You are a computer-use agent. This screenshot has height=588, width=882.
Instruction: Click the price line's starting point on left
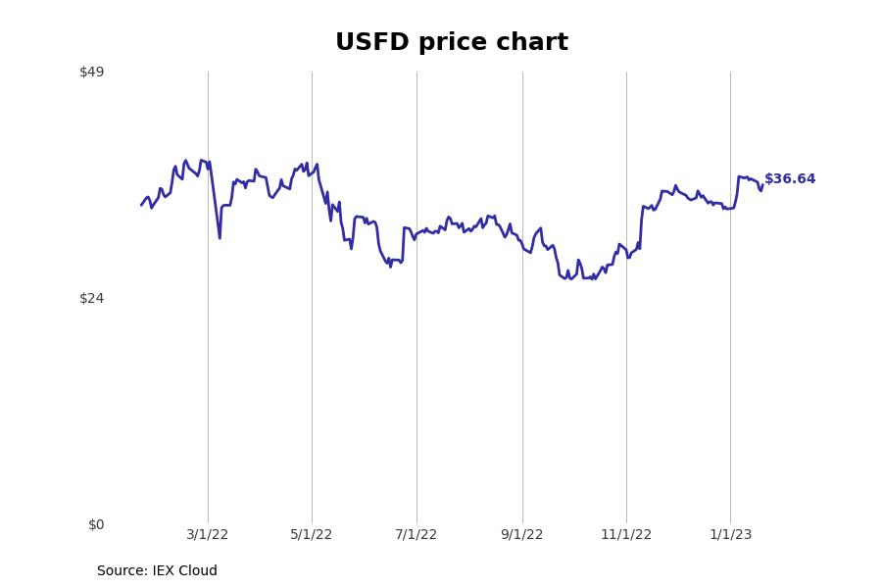pos(142,205)
